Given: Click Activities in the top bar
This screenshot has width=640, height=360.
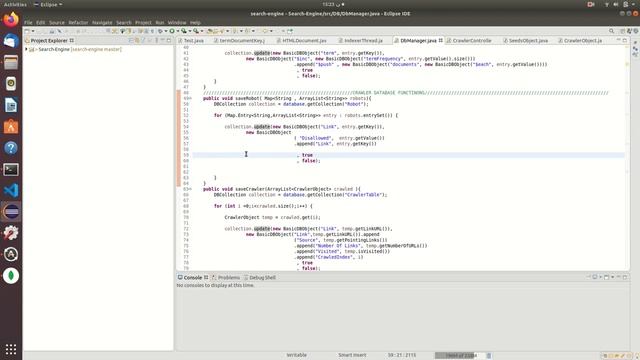Looking at the screenshot, I should click(15, 4).
